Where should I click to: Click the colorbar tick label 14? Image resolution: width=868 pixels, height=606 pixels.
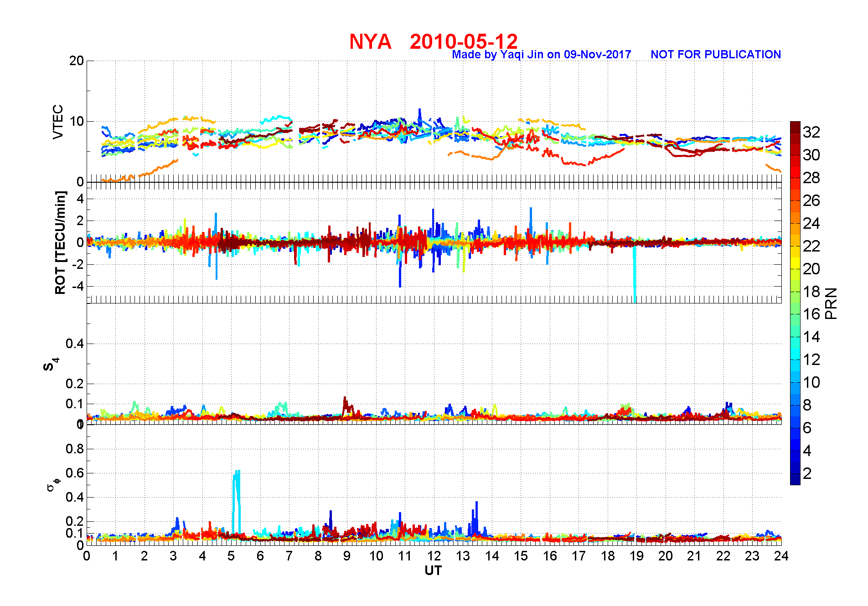[811, 337]
